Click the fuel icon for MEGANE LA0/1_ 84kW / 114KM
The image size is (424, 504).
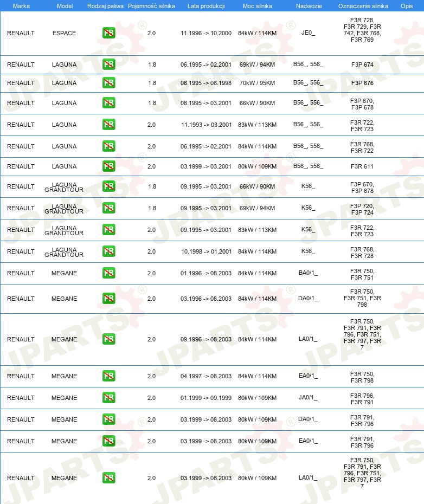click(109, 339)
